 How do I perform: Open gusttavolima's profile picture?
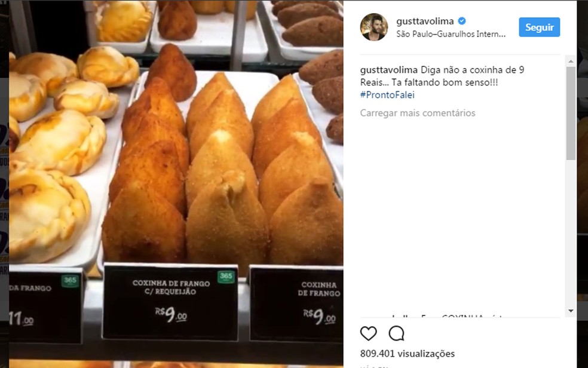[374, 27]
